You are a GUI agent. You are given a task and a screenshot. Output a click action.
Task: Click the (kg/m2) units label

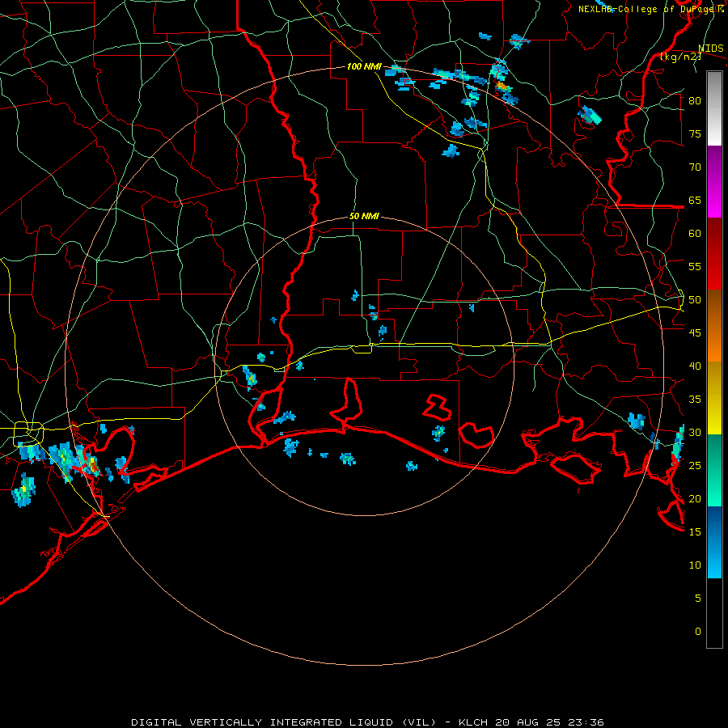[x=680, y=57]
